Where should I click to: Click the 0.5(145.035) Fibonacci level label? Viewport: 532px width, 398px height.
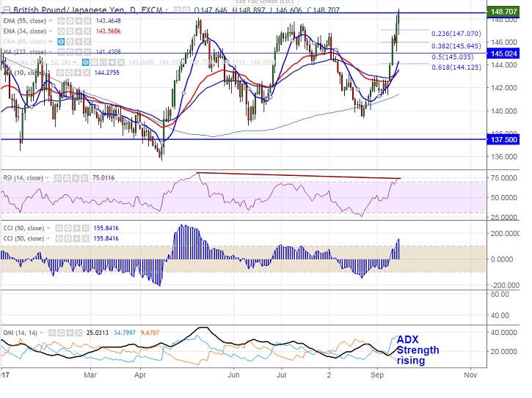click(453, 57)
